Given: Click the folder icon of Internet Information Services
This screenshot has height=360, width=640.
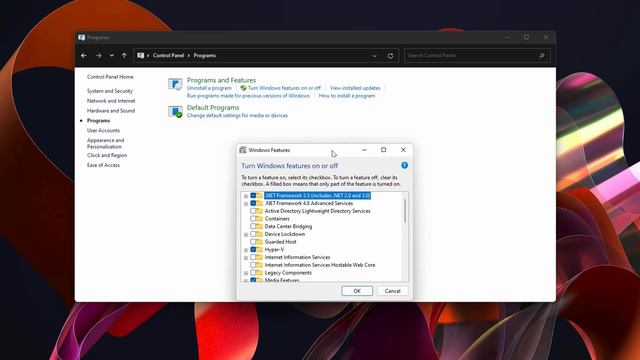Looking at the screenshot, I should [x=260, y=257].
